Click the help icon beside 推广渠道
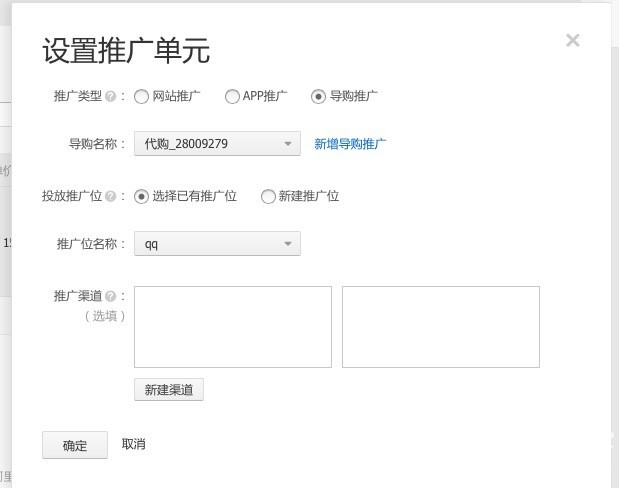Viewport: 619px width, 488px height. pyautogui.click(x=110, y=297)
